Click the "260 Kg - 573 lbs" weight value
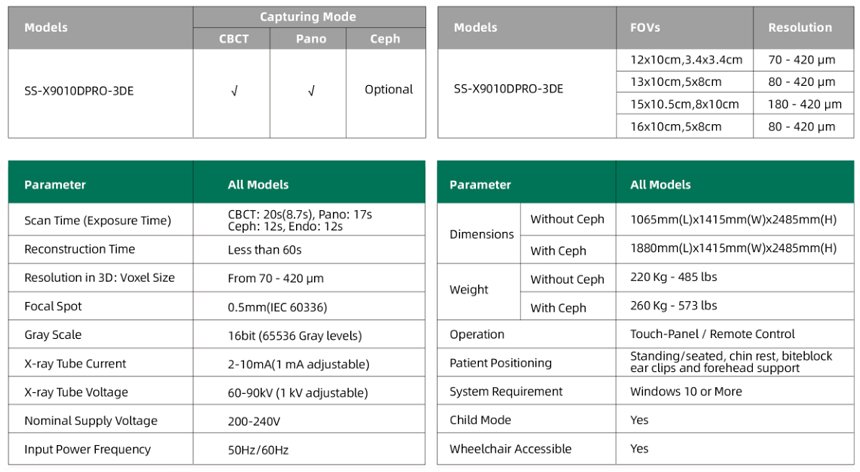This screenshot has height=472, width=860. 673,306
